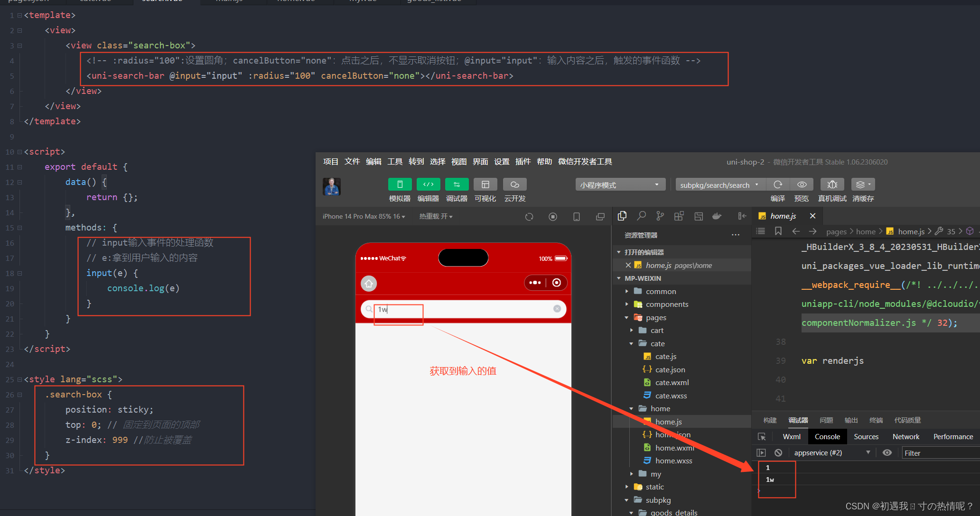
Task: Collapse the sidebar with the arrow icon
Action: (x=742, y=216)
